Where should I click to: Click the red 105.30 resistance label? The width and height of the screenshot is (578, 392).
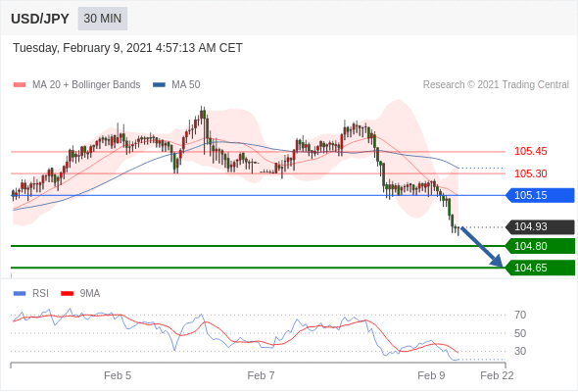click(530, 173)
